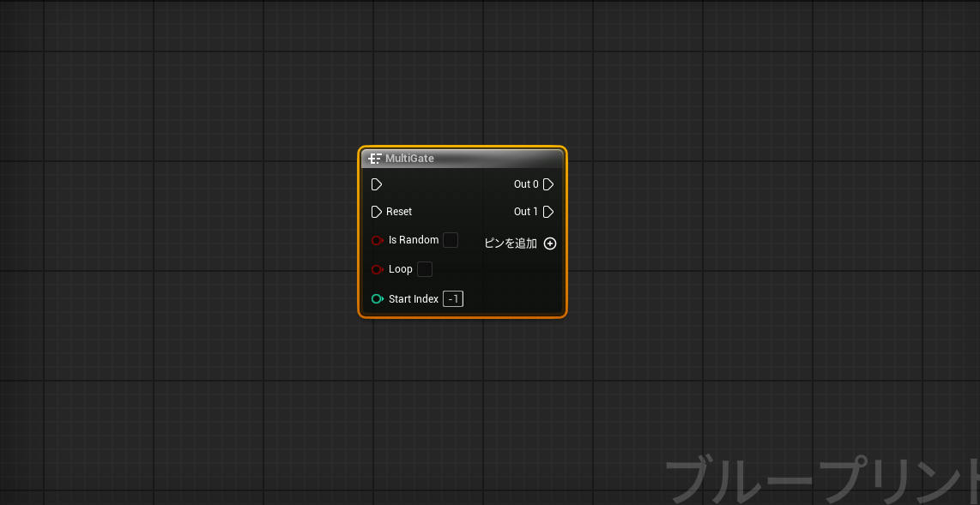
Task: Click the Start Index label text
Action: [x=414, y=298]
